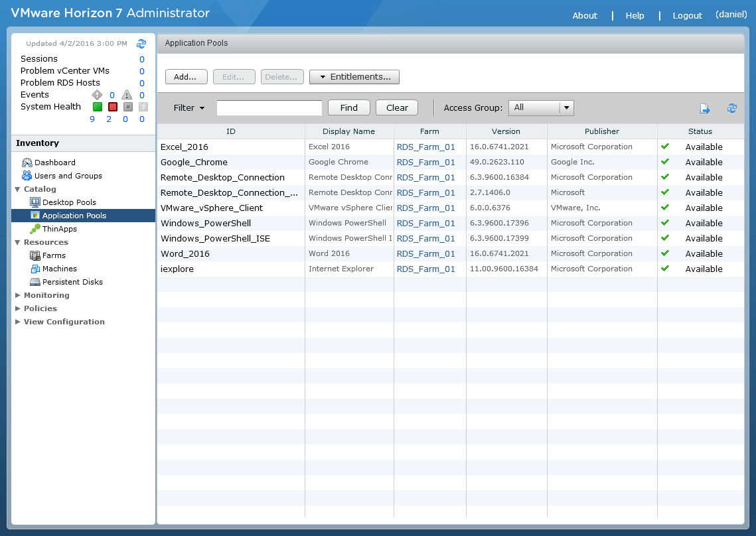
Task: Click the VMware_vSphere_Client green check status icon
Action: pos(665,208)
